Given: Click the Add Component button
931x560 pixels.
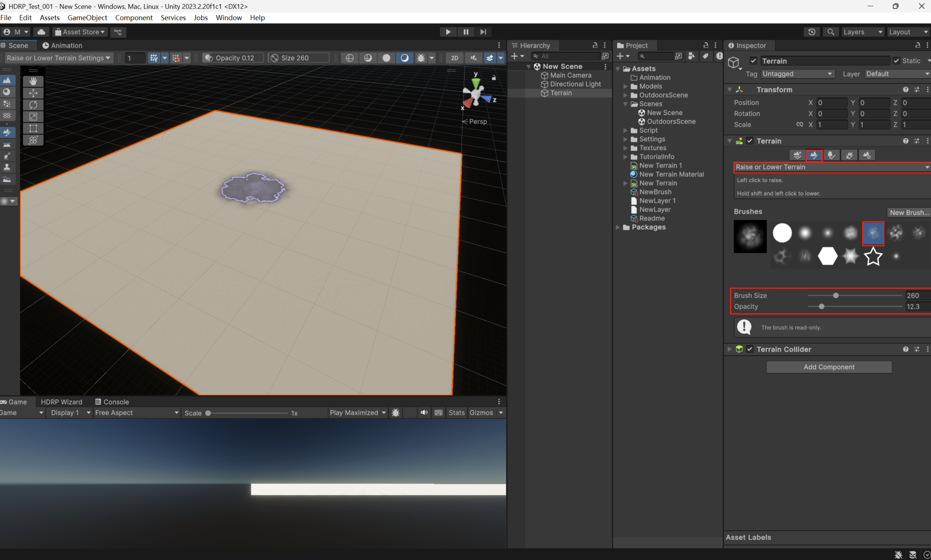Looking at the screenshot, I should (x=829, y=367).
